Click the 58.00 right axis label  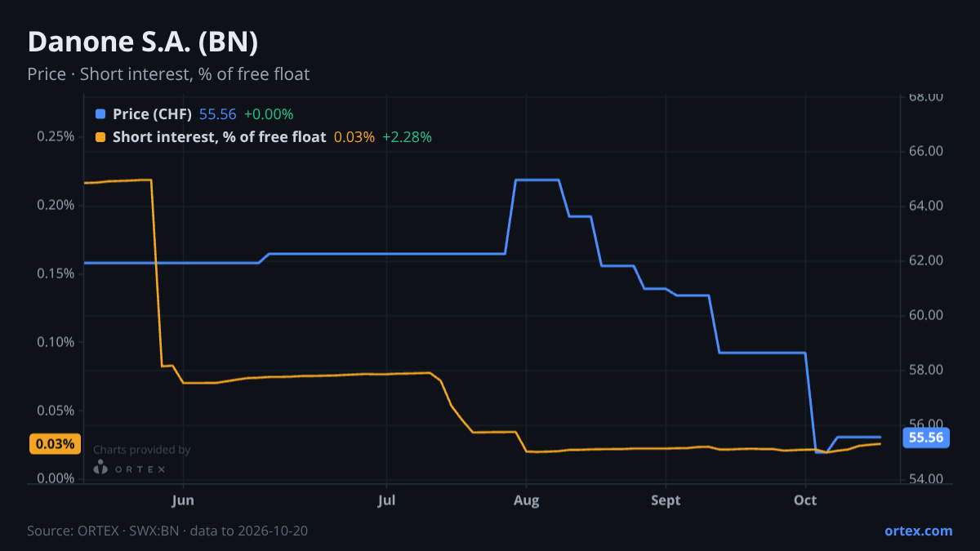(x=926, y=371)
